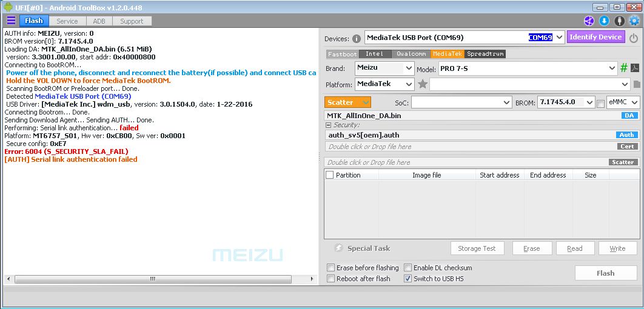
Task: Open the Brand dropdown showing Meizu
Action: click(384, 68)
